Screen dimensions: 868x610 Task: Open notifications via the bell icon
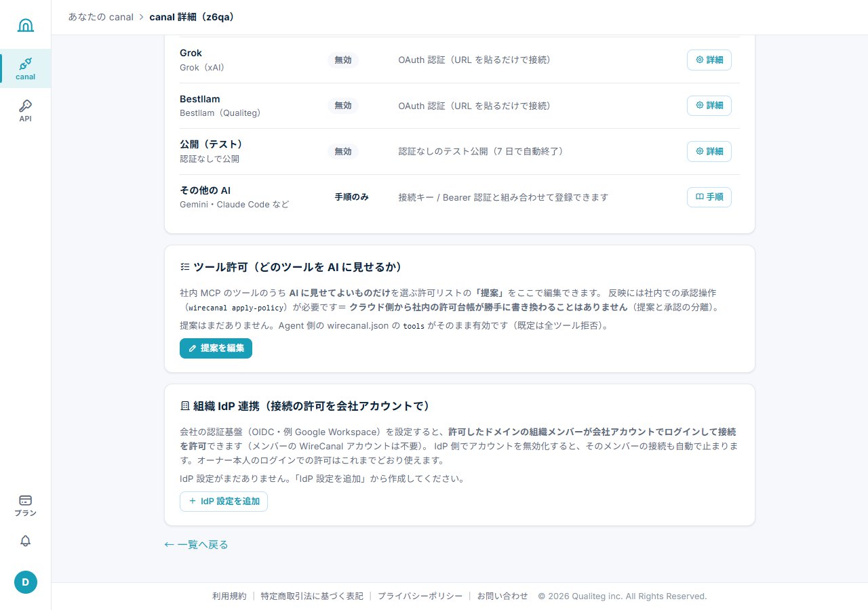click(x=25, y=541)
